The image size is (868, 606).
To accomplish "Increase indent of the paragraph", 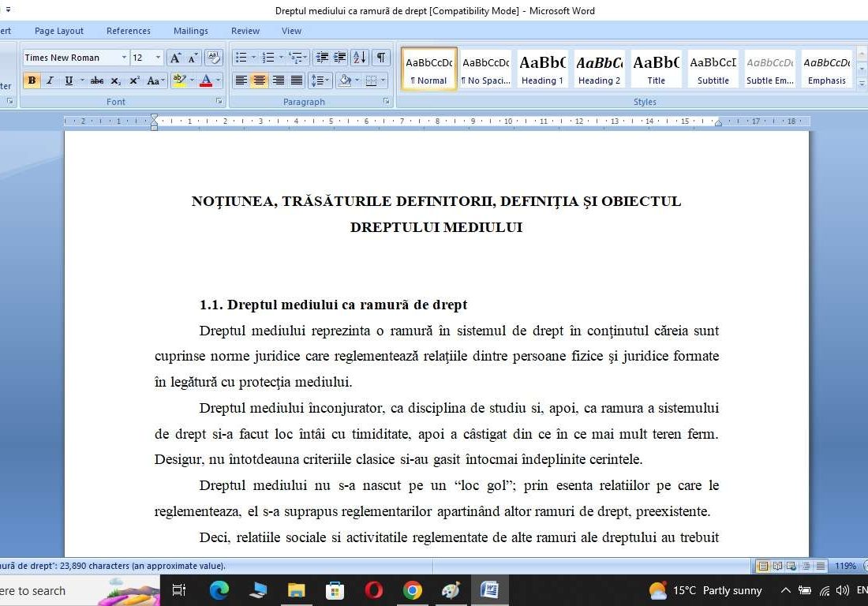I will pos(339,58).
